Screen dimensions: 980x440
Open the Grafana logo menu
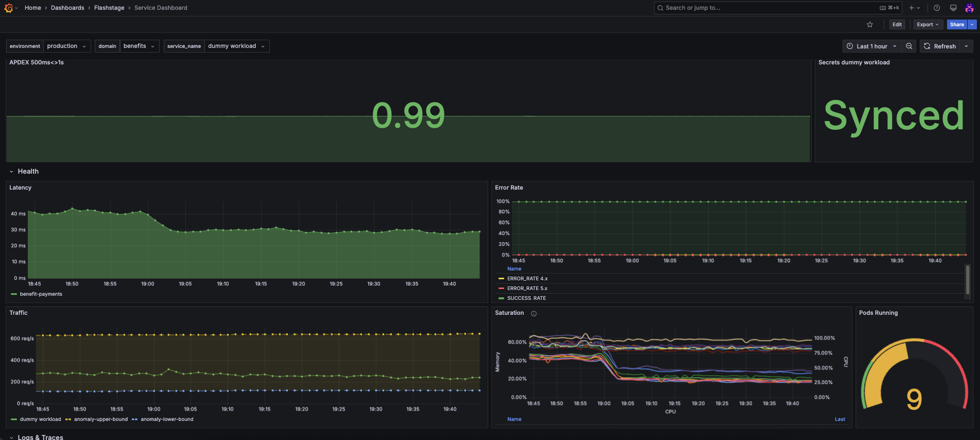click(9, 8)
